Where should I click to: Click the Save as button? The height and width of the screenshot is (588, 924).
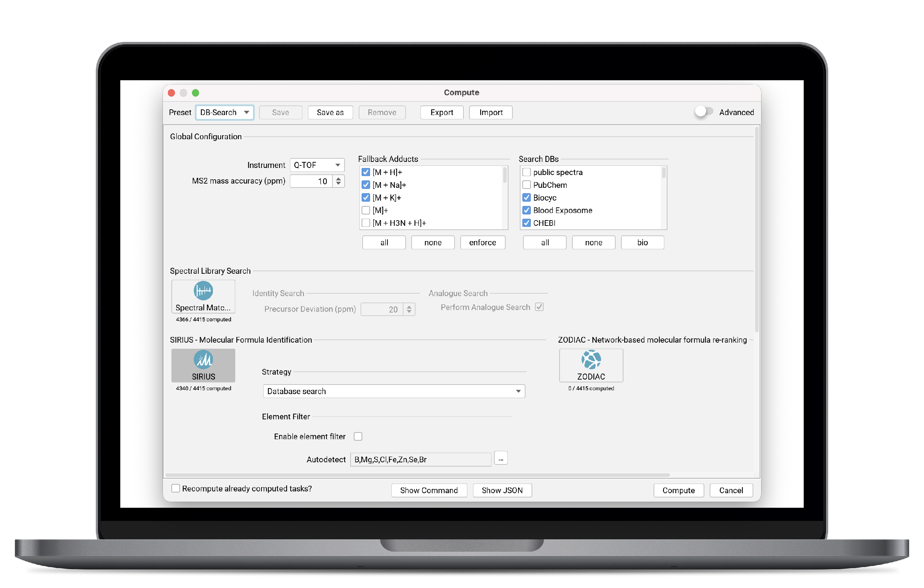tap(330, 113)
